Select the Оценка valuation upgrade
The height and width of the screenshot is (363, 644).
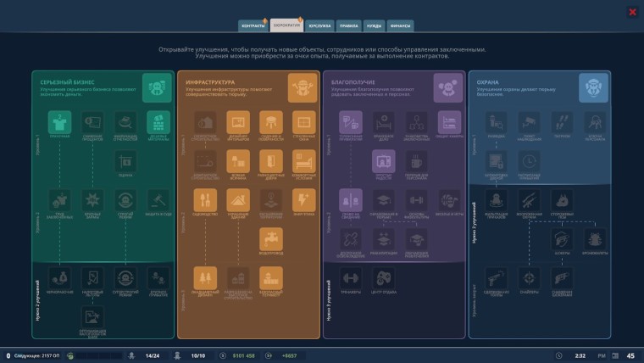coord(125,161)
